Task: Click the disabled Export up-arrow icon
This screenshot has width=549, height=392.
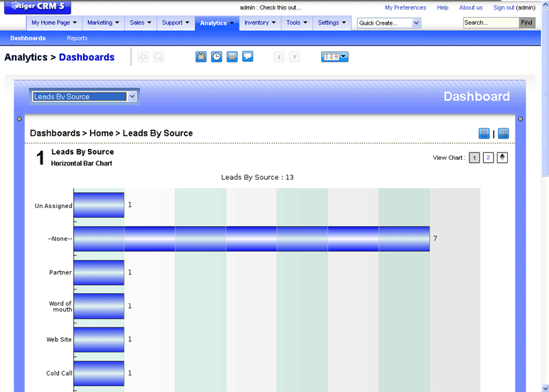Action: [x=294, y=57]
